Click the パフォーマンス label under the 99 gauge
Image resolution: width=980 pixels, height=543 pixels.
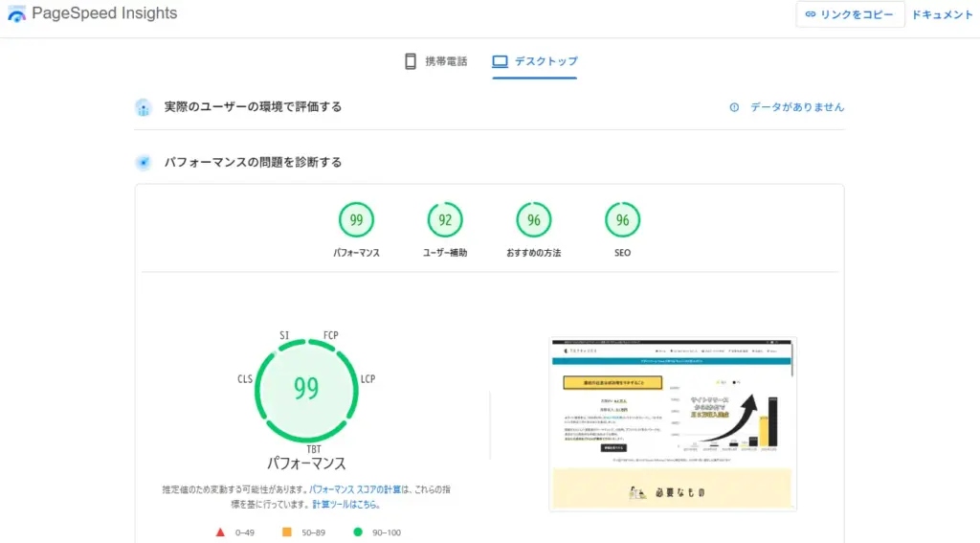click(356, 253)
